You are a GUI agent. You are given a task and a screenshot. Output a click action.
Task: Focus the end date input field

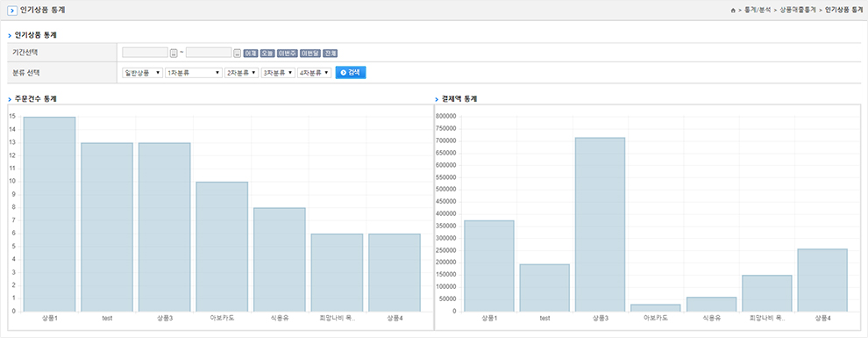209,53
